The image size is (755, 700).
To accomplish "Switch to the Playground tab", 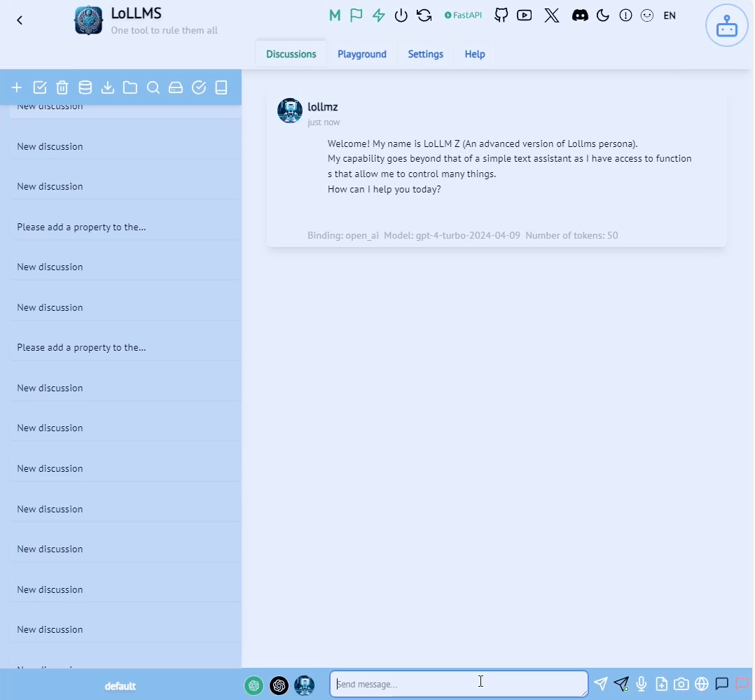I will pos(361,54).
